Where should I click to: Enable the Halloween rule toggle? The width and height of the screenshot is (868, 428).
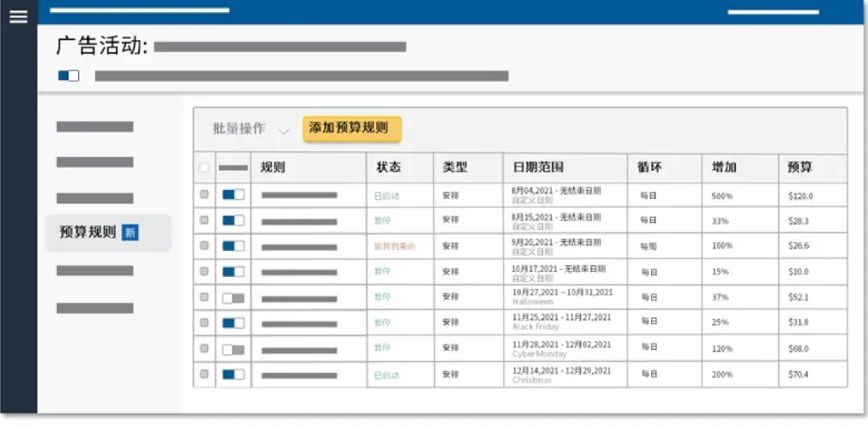pyautogui.click(x=233, y=298)
